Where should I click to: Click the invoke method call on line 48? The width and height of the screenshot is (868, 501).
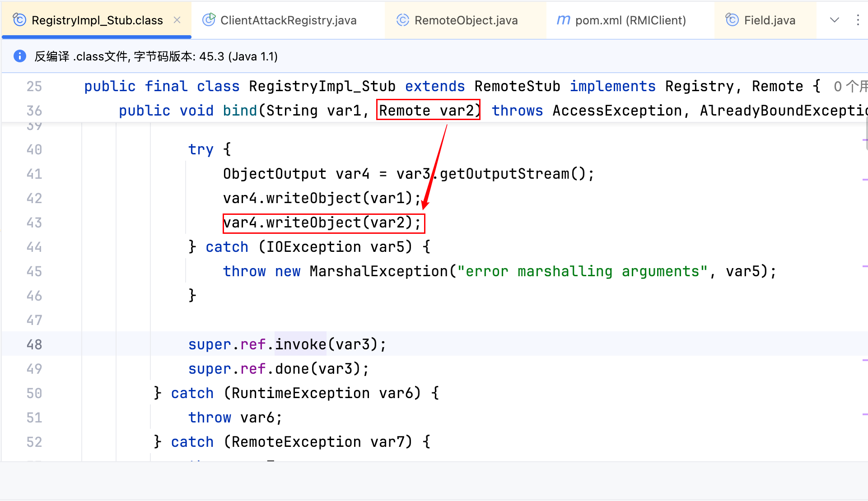(300, 344)
